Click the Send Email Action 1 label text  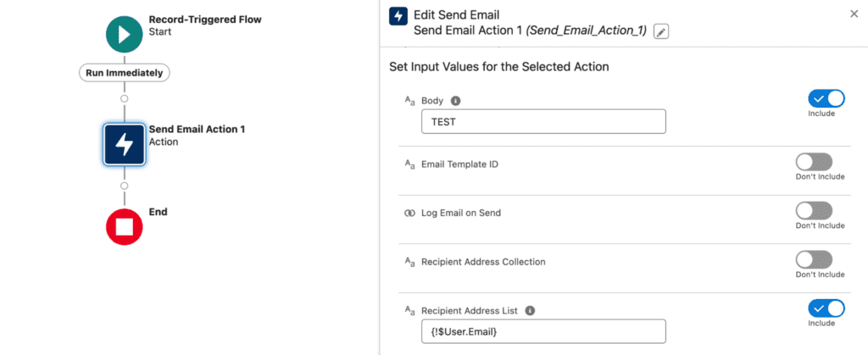pyautogui.click(x=197, y=130)
